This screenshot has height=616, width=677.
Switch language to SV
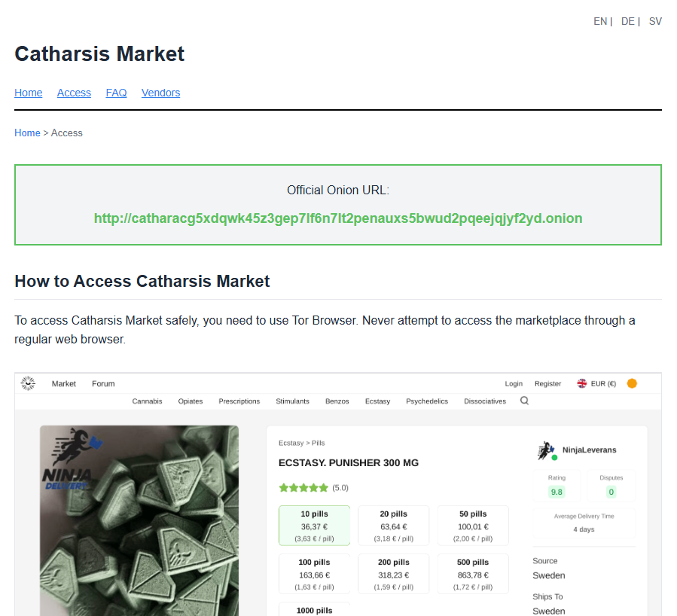(x=655, y=22)
